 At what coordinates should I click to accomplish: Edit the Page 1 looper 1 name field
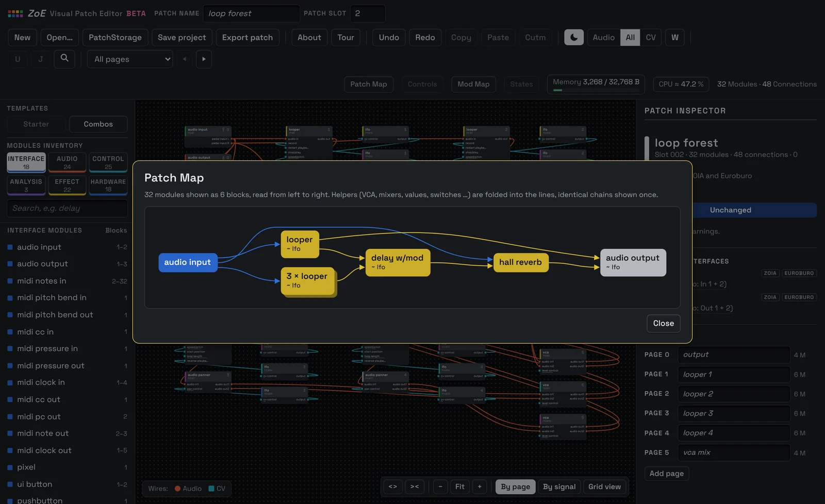(734, 374)
